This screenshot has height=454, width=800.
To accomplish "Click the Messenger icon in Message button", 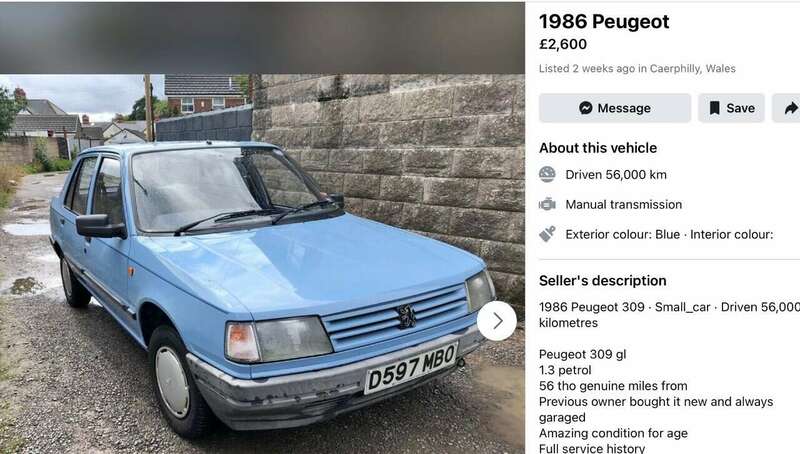I will [x=586, y=108].
